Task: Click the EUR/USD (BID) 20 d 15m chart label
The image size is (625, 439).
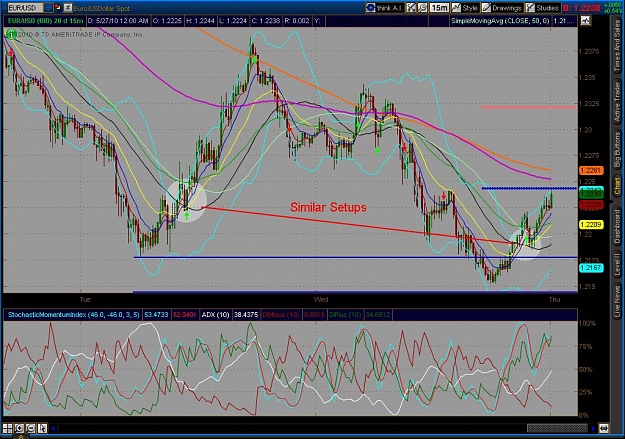Action: pos(45,21)
